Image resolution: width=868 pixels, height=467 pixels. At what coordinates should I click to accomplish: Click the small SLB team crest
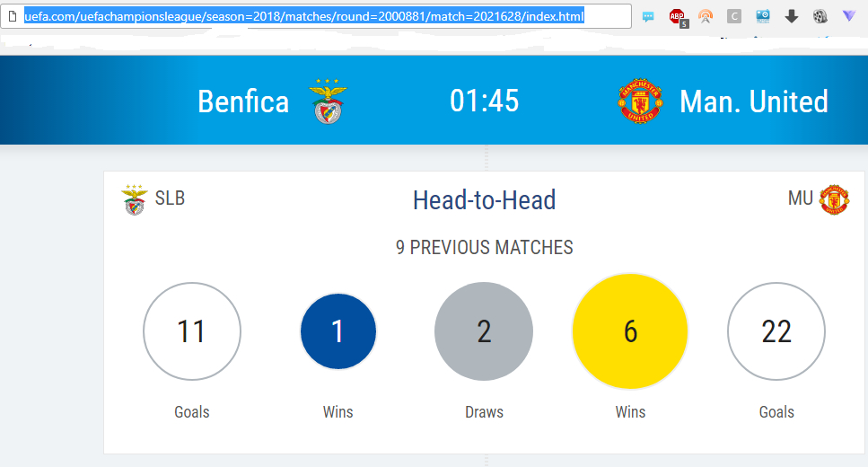135,199
